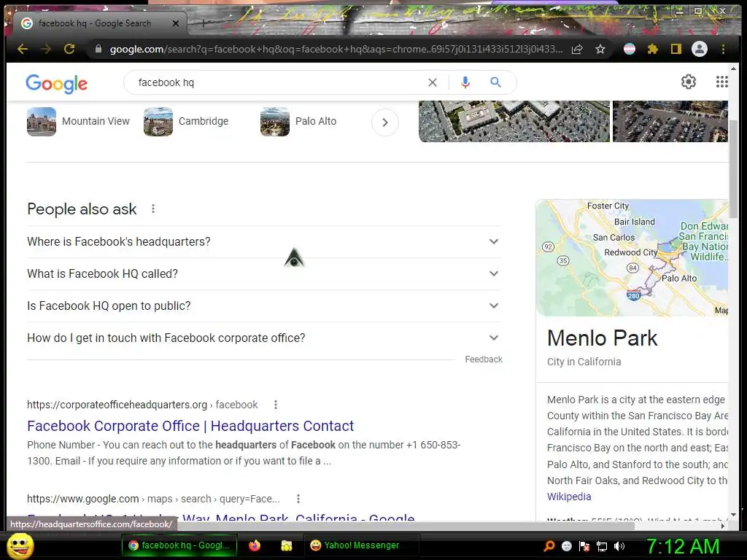Toggle the Chrome side panel icon
This screenshot has width=747, height=560.
point(676,49)
